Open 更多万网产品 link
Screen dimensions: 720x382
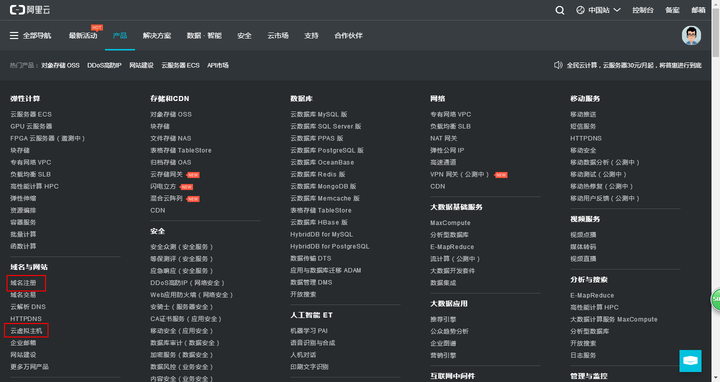point(29,367)
